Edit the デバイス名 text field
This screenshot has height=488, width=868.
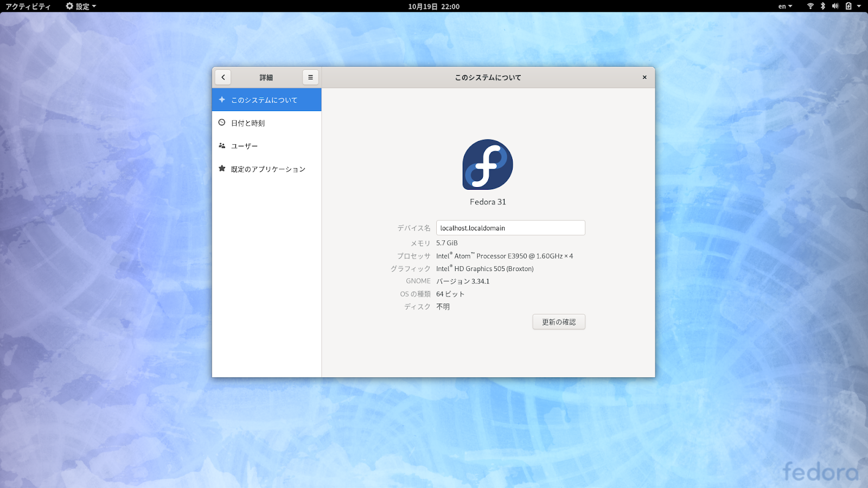pos(510,228)
